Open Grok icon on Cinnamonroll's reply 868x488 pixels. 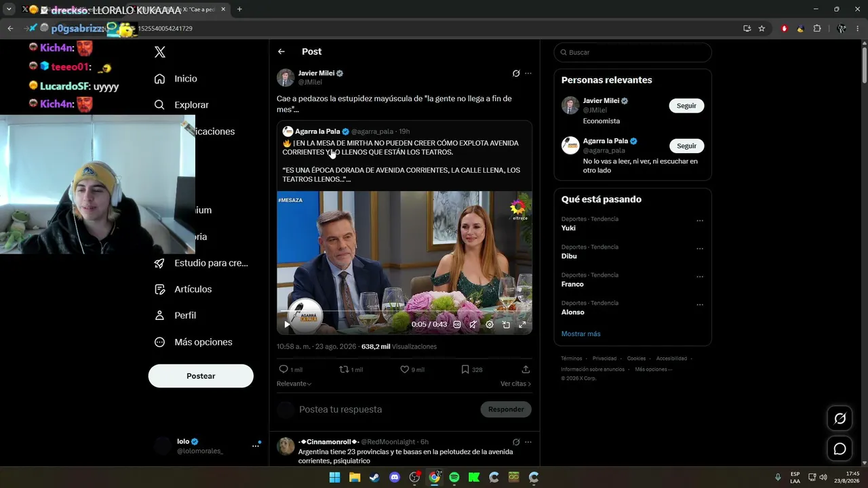pyautogui.click(x=516, y=442)
